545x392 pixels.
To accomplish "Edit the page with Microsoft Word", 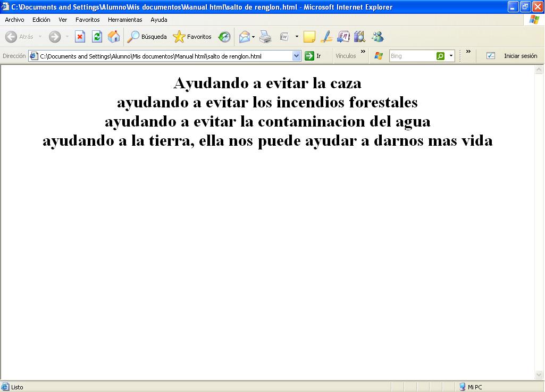I will 284,37.
